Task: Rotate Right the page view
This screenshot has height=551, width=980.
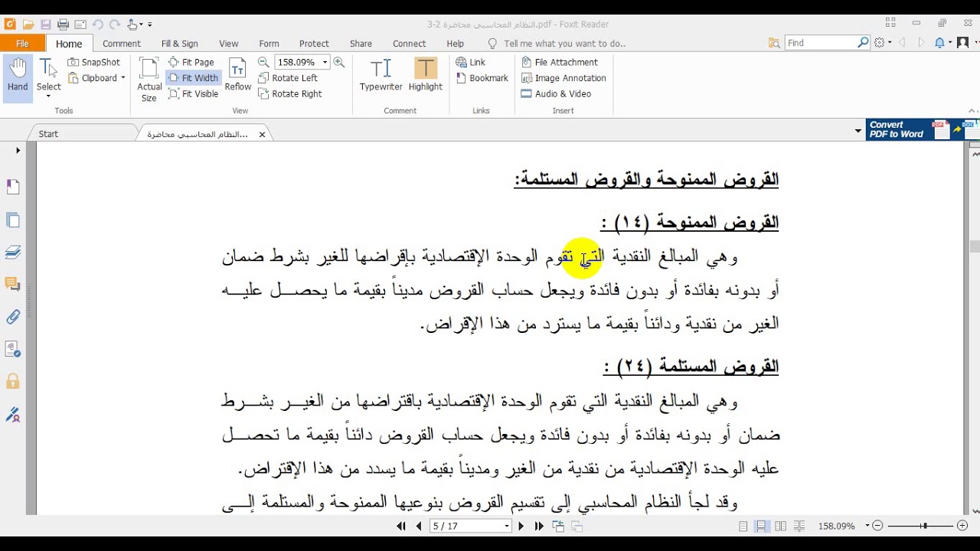Action: click(x=290, y=94)
